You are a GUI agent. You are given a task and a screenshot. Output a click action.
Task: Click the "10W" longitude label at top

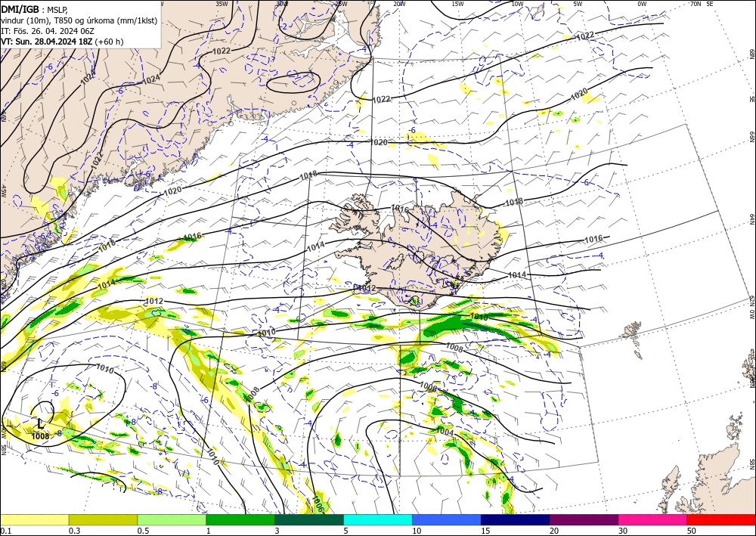pyautogui.click(x=517, y=3)
